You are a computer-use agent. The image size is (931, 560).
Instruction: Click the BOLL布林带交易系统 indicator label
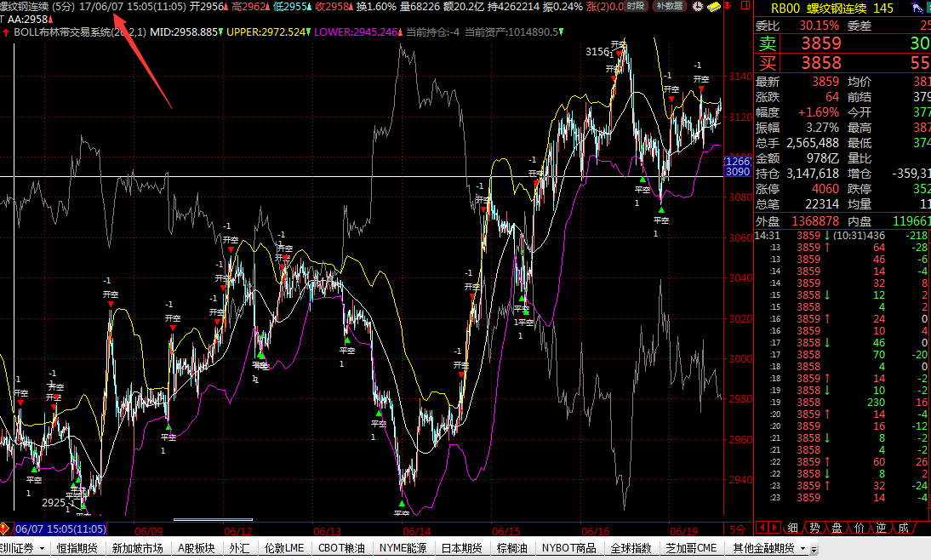(x=79, y=32)
